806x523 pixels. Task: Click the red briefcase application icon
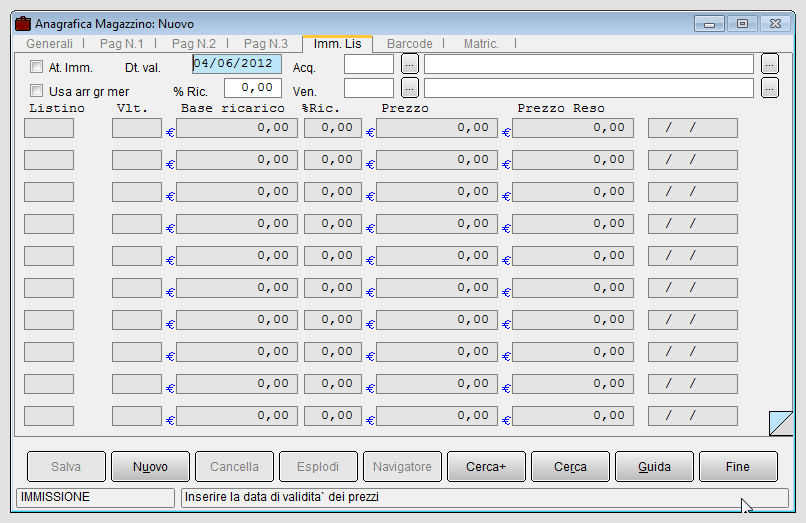tap(23, 24)
